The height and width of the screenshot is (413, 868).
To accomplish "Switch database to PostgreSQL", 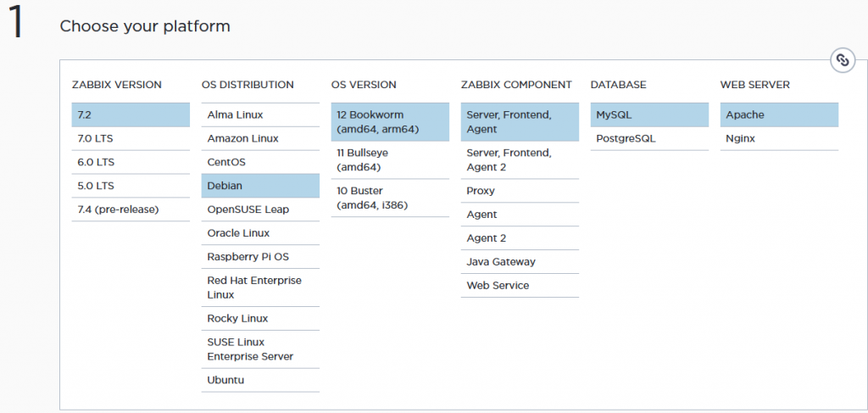I will pos(649,138).
